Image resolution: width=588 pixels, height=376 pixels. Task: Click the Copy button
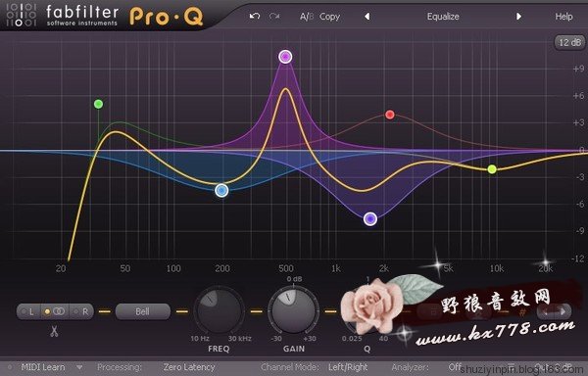(x=329, y=17)
